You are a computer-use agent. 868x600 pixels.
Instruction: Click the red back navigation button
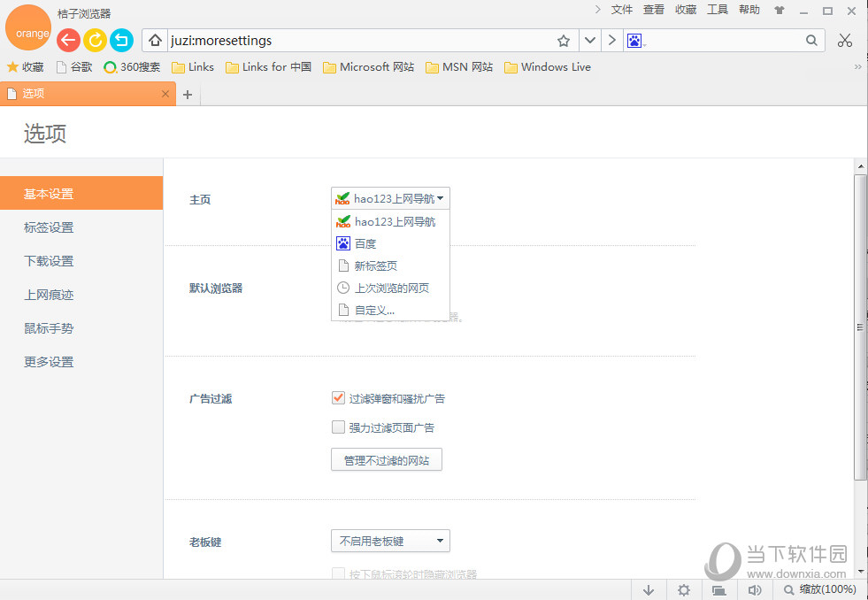pos(68,40)
